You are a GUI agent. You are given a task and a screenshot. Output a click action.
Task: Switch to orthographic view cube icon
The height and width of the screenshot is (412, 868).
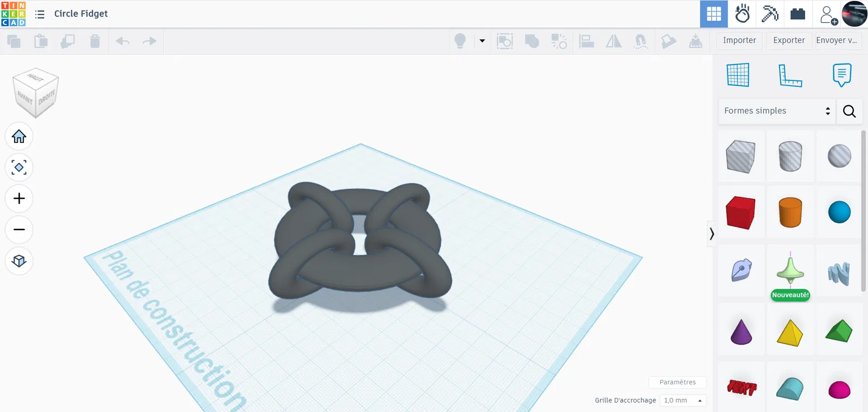click(19, 261)
